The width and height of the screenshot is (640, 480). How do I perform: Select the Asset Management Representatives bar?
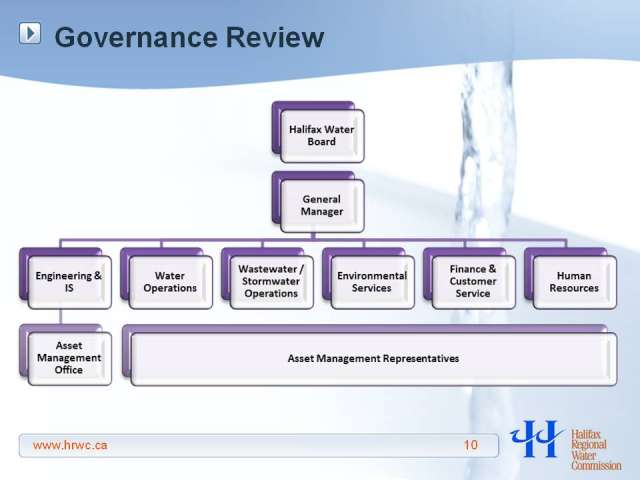pyautogui.click(x=373, y=359)
